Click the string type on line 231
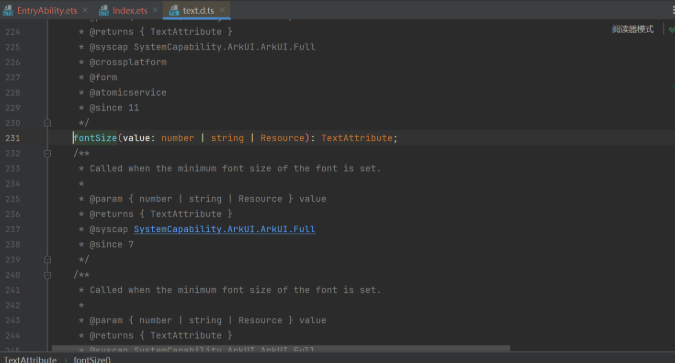The height and width of the screenshot is (363, 675). [227, 138]
